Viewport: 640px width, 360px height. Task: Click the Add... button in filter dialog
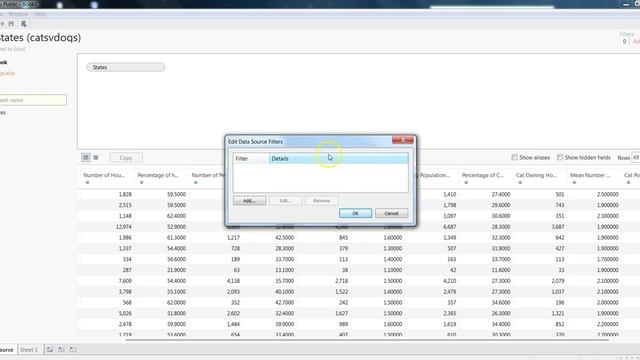tap(249, 201)
